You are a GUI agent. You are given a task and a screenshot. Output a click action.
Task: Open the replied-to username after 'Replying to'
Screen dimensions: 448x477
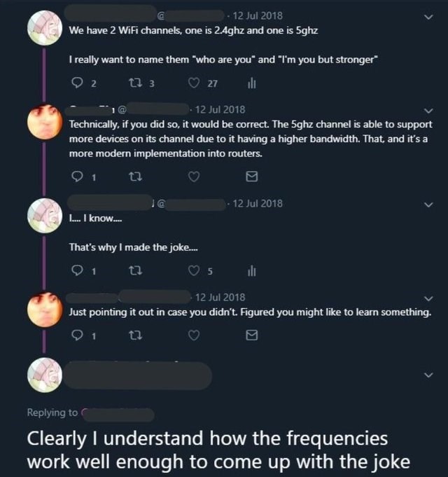(x=118, y=413)
